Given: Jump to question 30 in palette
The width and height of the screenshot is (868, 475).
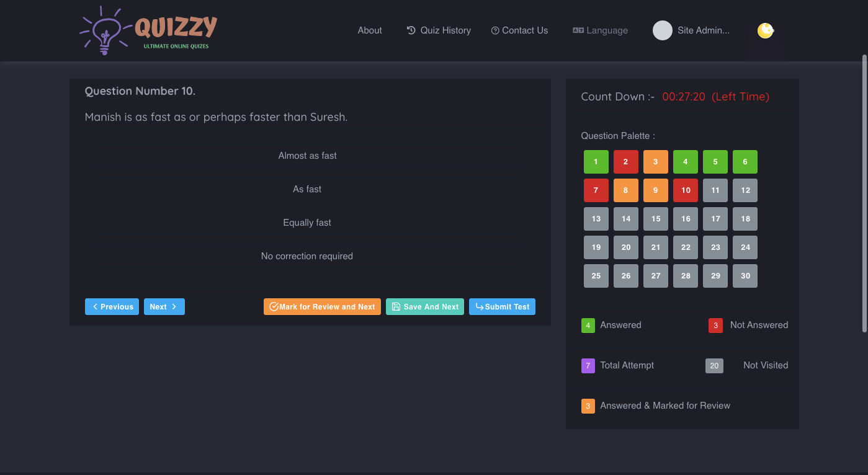Looking at the screenshot, I should (745, 276).
